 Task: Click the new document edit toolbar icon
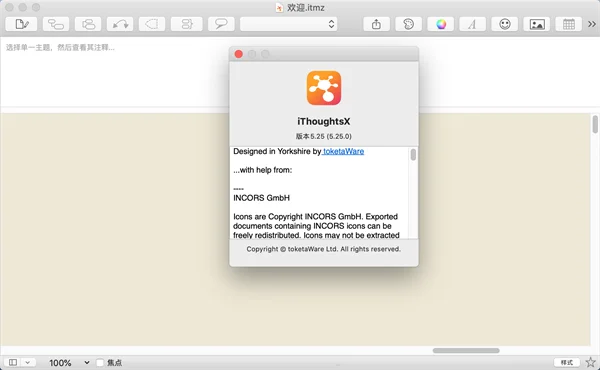coord(21,24)
